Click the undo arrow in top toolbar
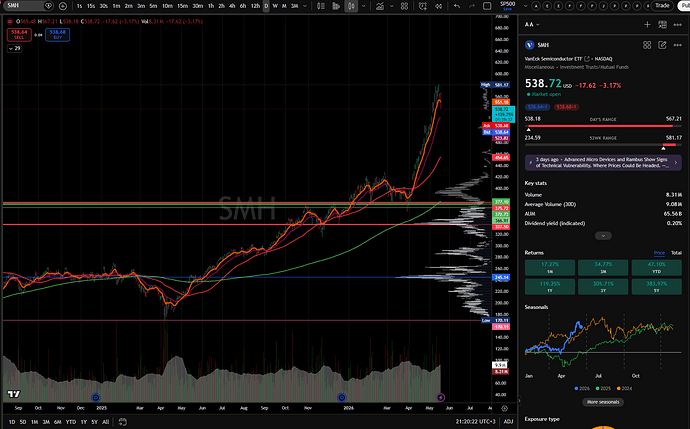Screen dimensions: 690x429 click(457, 6)
